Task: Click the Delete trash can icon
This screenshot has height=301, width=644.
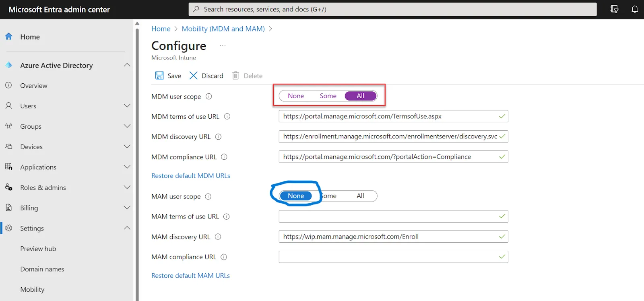Action: (x=236, y=75)
